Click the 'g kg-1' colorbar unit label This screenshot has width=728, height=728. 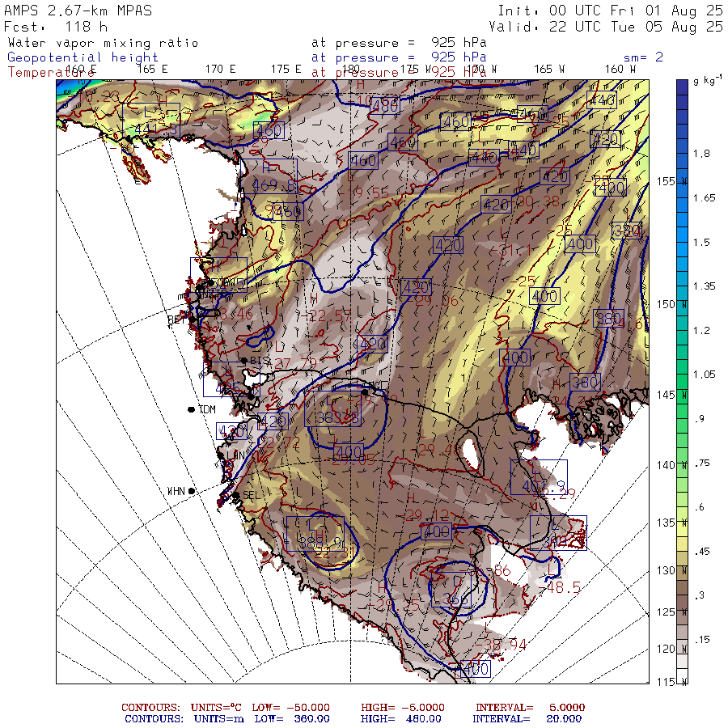(708, 81)
